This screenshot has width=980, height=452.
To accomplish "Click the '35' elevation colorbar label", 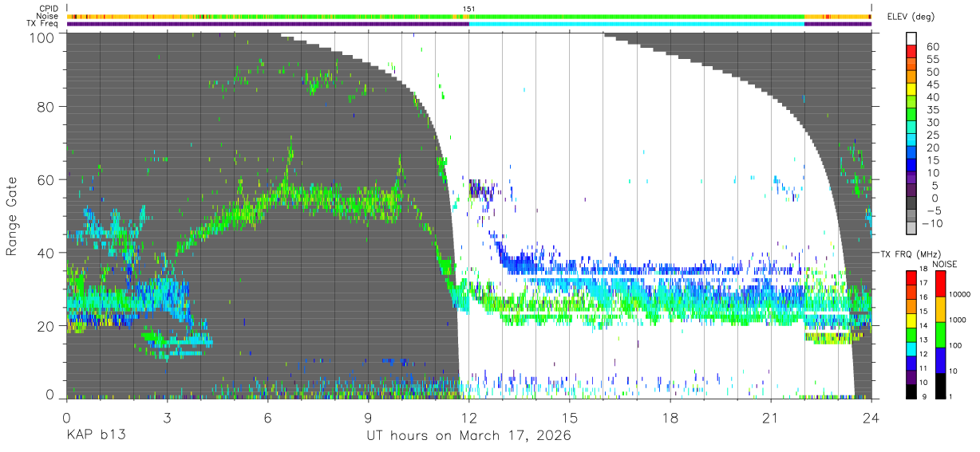I will 932,110.
